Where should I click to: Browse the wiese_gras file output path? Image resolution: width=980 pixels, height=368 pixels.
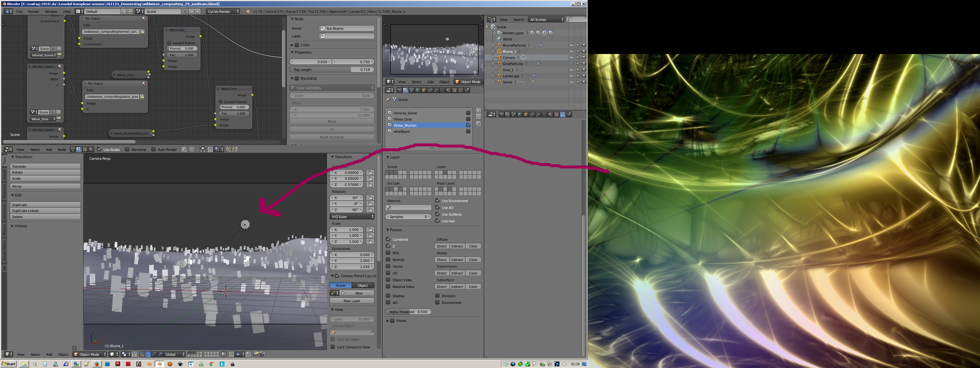pos(142,97)
